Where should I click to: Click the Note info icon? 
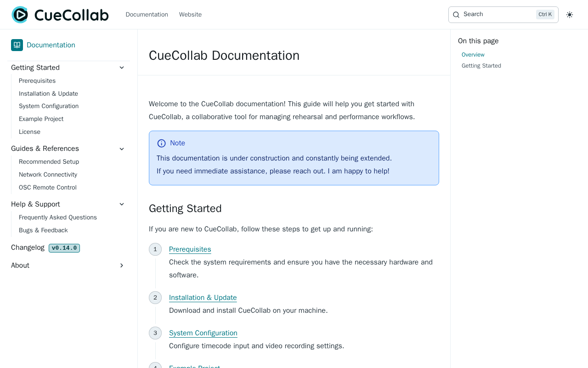161,144
